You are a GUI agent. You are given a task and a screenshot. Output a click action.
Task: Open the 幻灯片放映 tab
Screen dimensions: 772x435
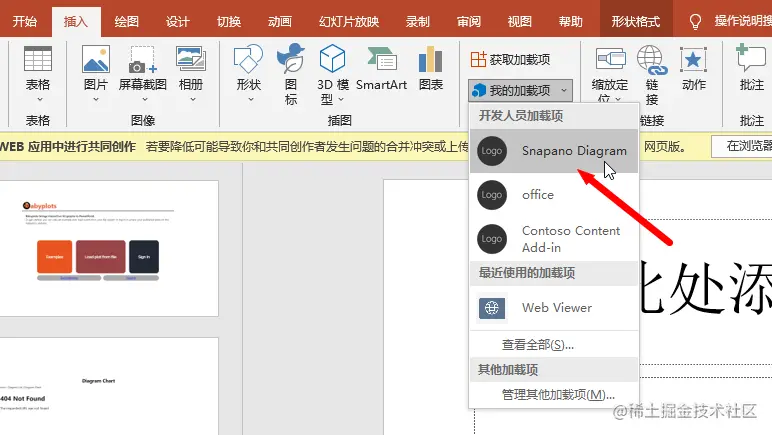(349, 22)
